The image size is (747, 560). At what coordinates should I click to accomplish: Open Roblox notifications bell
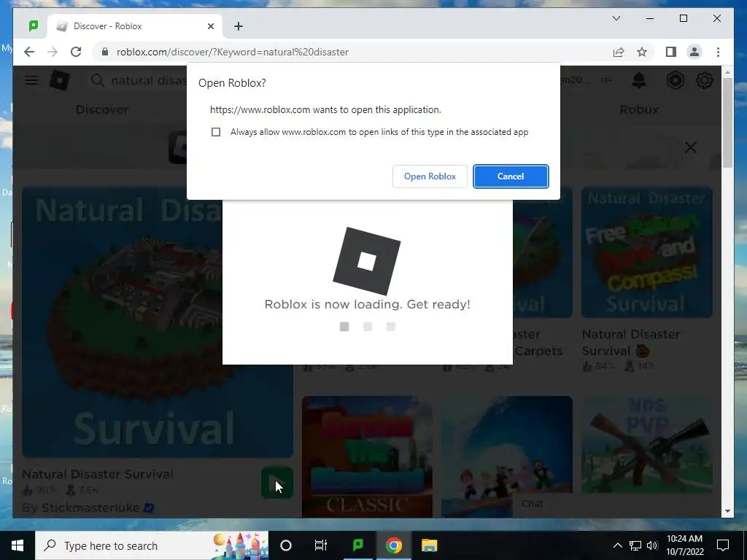[x=638, y=80]
